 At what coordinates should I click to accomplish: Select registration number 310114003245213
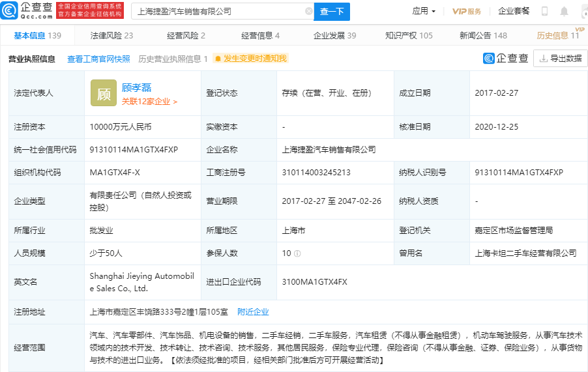(x=316, y=173)
